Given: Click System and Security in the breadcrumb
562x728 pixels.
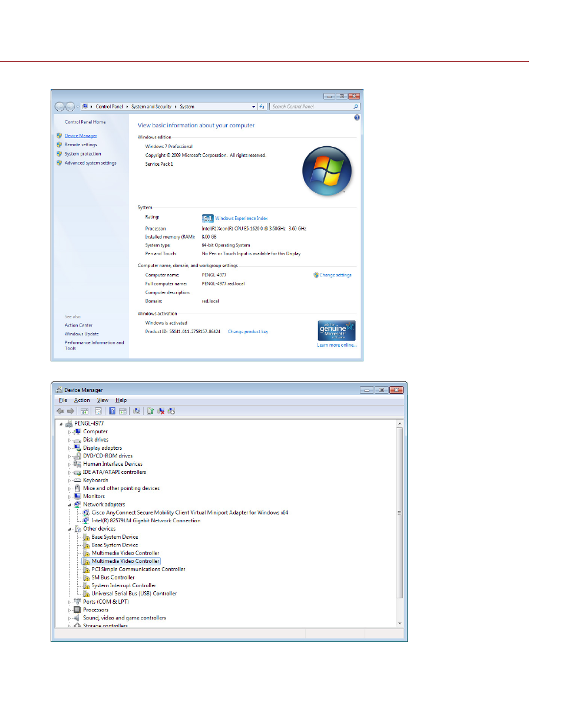Looking at the screenshot, I should (151, 107).
